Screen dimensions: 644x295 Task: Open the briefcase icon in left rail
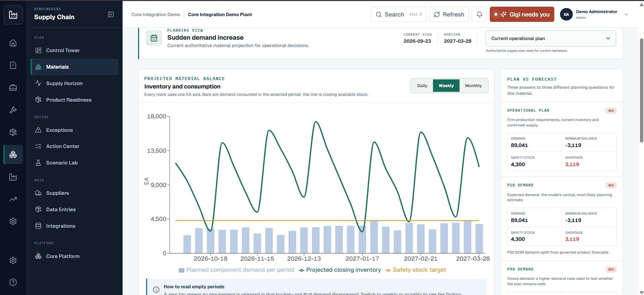[13, 88]
